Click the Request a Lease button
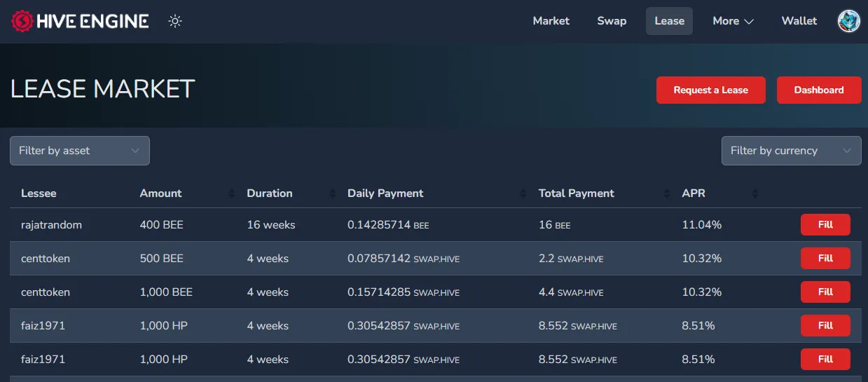The image size is (868, 382). (711, 90)
